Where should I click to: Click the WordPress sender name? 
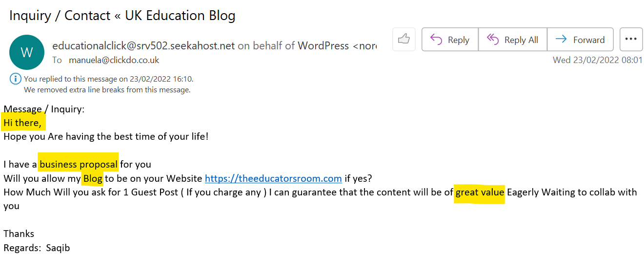pyautogui.click(x=323, y=45)
